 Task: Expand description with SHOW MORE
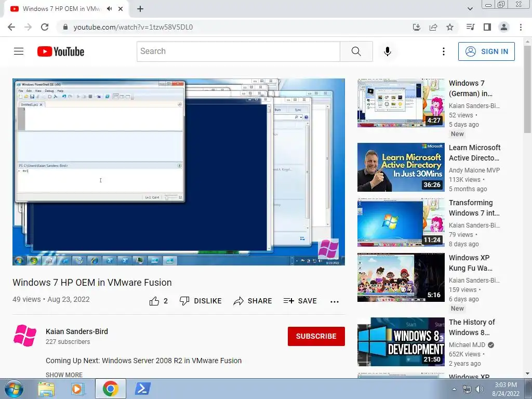pos(64,375)
